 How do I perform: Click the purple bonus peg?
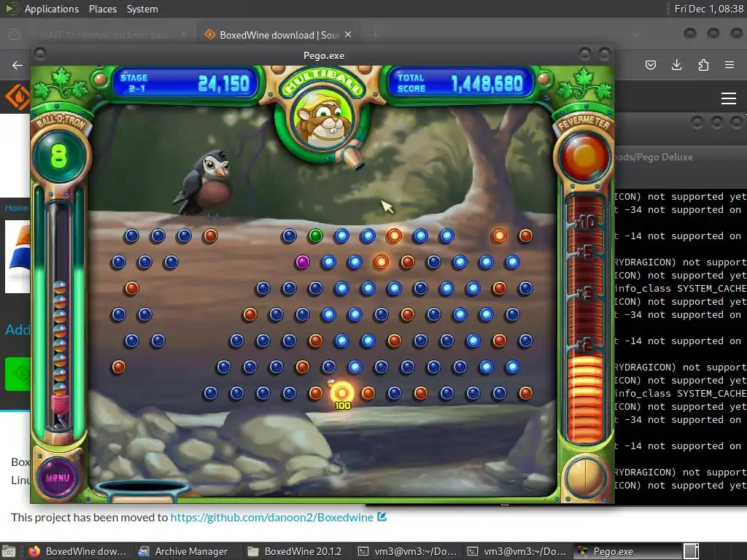(x=302, y=262)
